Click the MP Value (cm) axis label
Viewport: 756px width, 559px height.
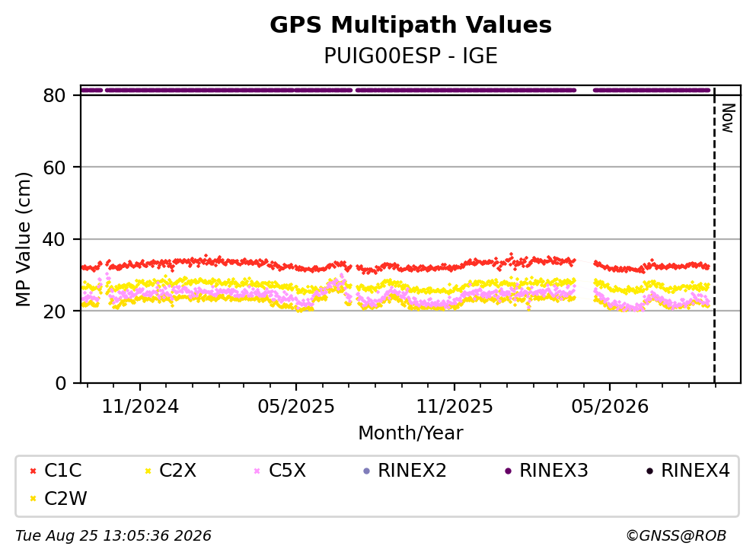coord(23,239)
